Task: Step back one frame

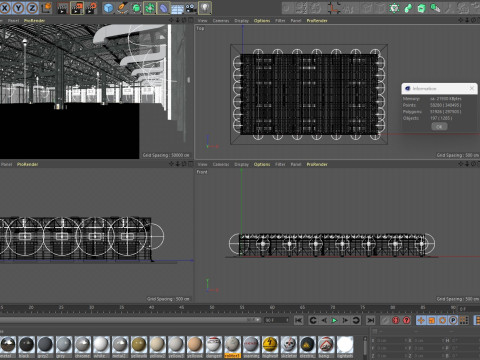Action: [324, 320]
